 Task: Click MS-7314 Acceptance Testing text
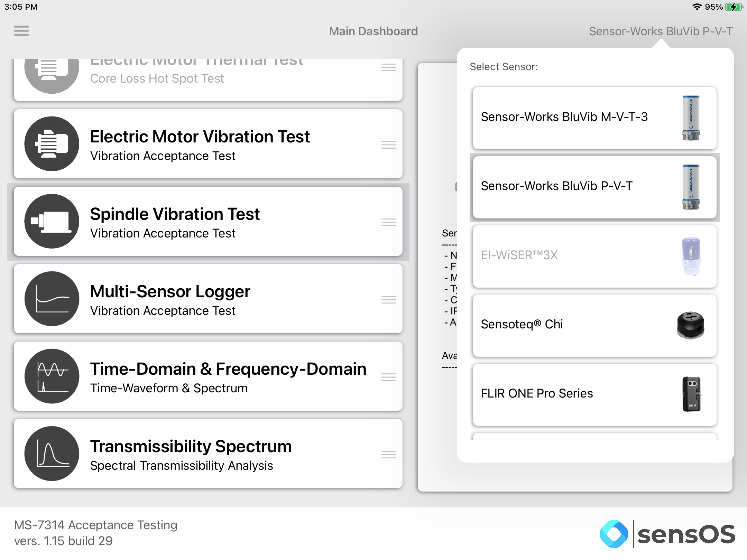coord(96,525)
